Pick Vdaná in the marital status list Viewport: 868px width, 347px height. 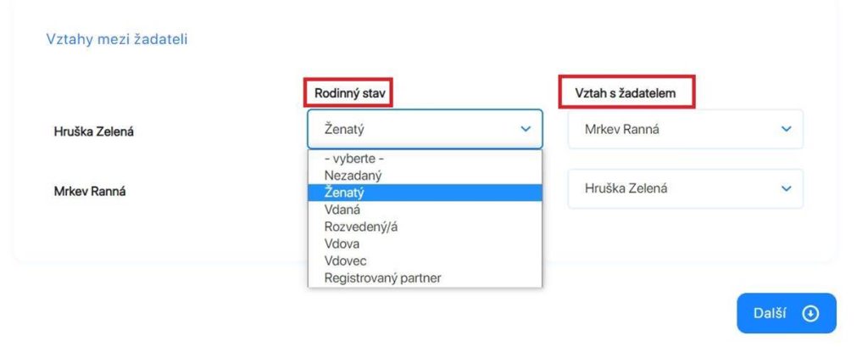pos(425,210)
